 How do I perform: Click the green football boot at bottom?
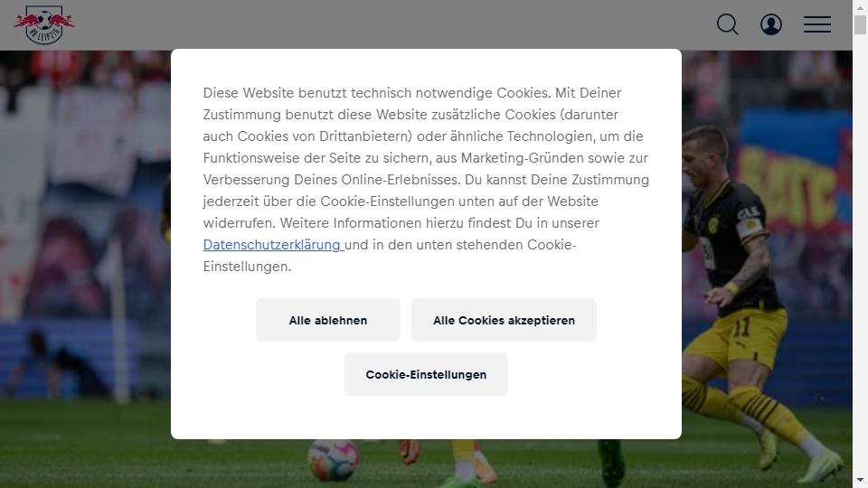(x=611, y=464)
